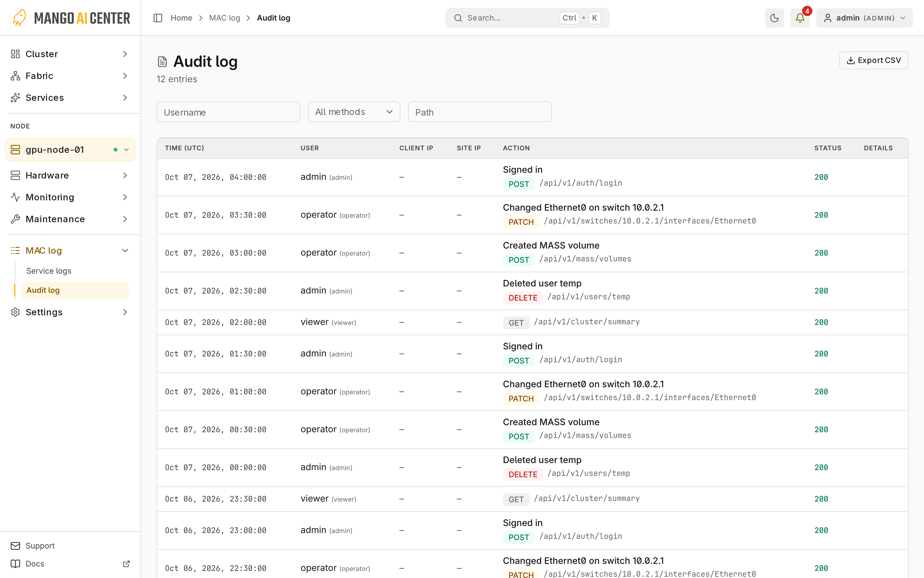Click the Mango AI Center rocket logo

click(x=19, y=18)
